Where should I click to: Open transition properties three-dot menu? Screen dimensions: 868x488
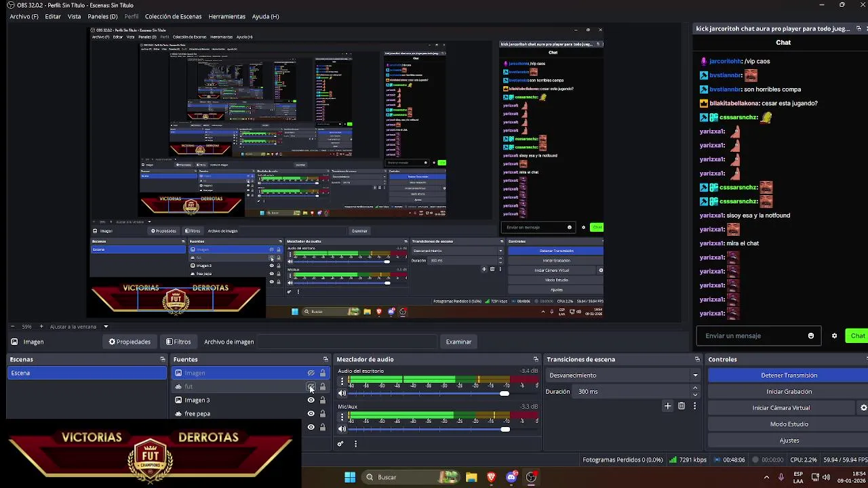[x=694, y=406]
